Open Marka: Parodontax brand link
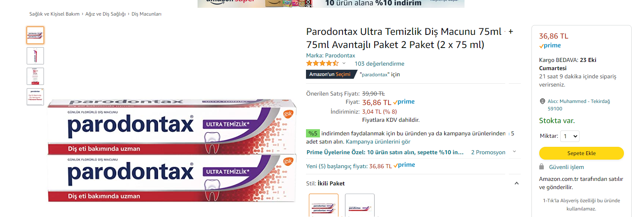 [331, 55]
